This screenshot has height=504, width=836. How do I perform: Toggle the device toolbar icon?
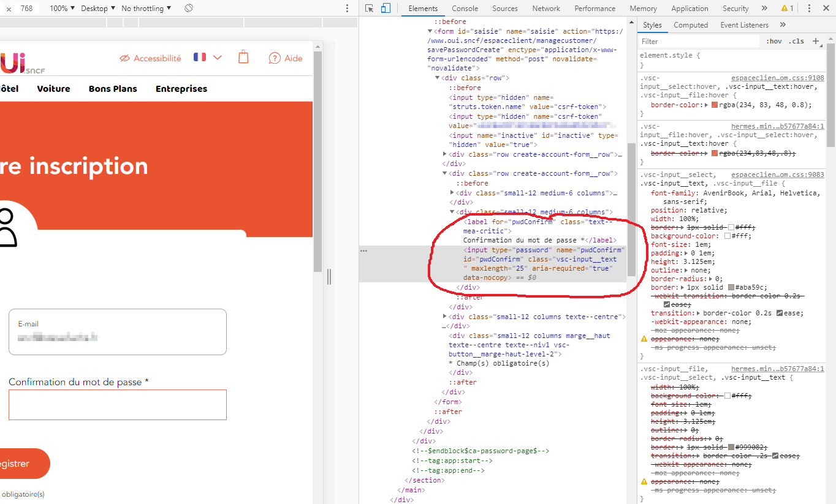click(386, 9)
